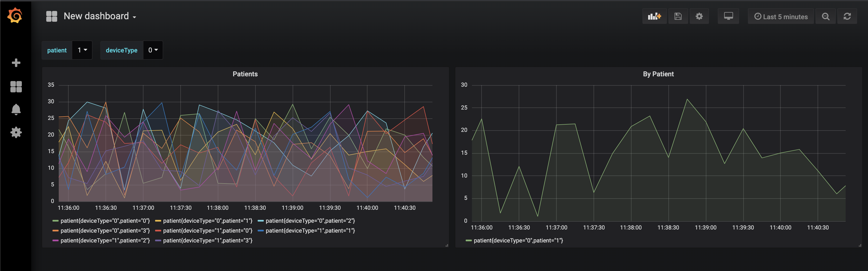Cycle view mode with the monitor icon
This screenshot has width=868, height=271.
tap(728, 17)
